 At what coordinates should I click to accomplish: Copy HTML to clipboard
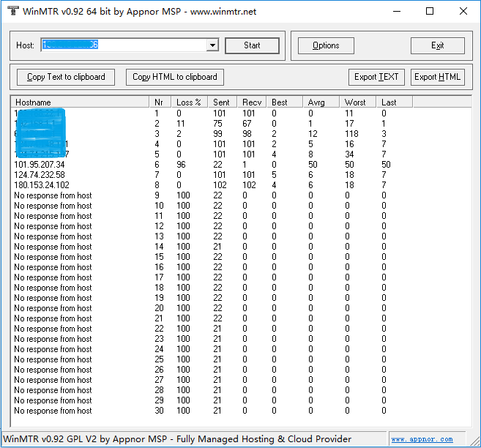click(x=175, y=77)
